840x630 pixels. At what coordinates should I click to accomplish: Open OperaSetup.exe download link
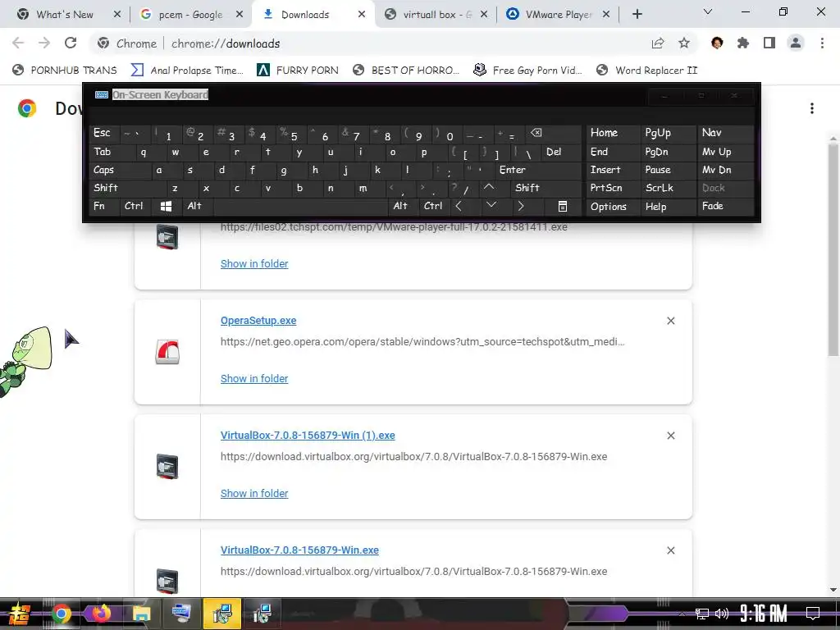tap(258, 321)
